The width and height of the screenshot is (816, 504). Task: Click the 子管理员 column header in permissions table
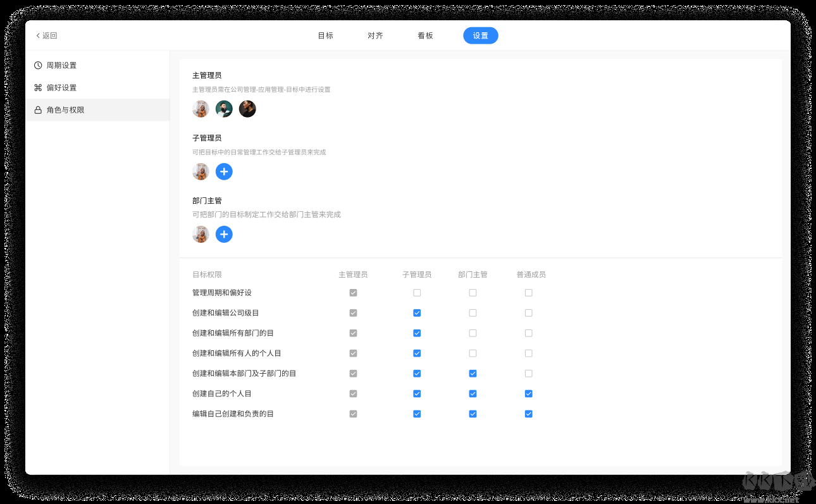417,275
